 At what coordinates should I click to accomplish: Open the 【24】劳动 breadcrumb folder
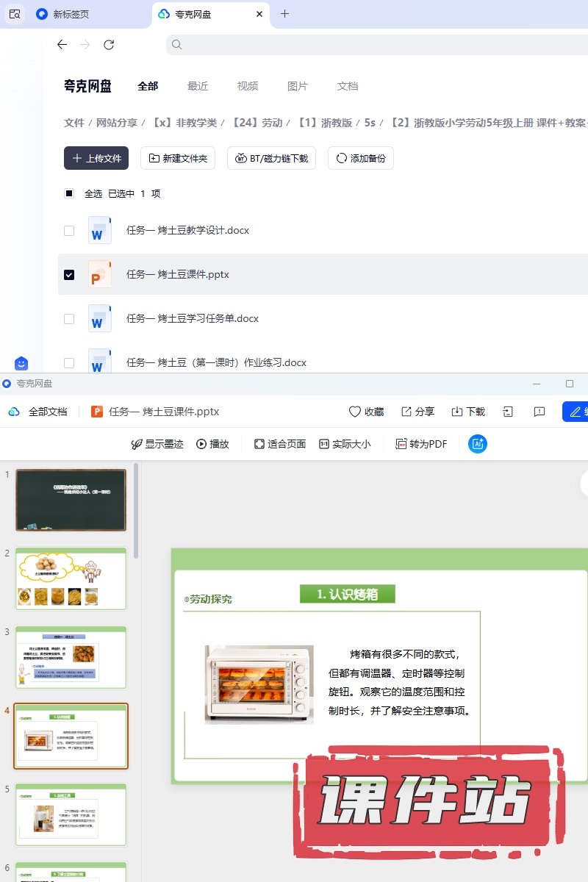pos(257,123)
